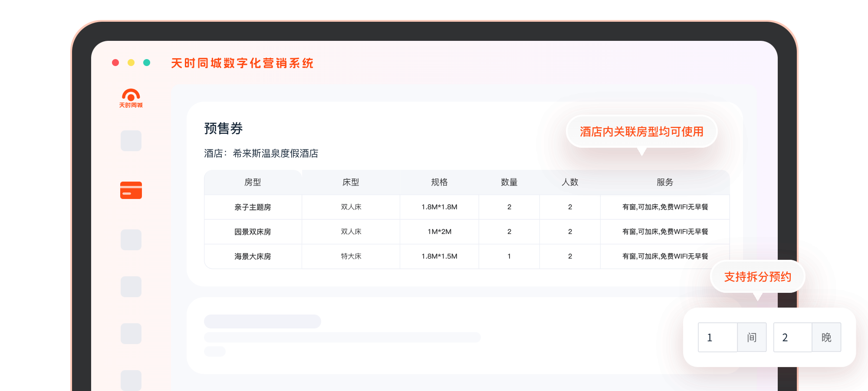Screen dimensions: 868x391
Task: Click the 酒店内关联房型均可使用 tooltip bubble
Action: point(641,132)
